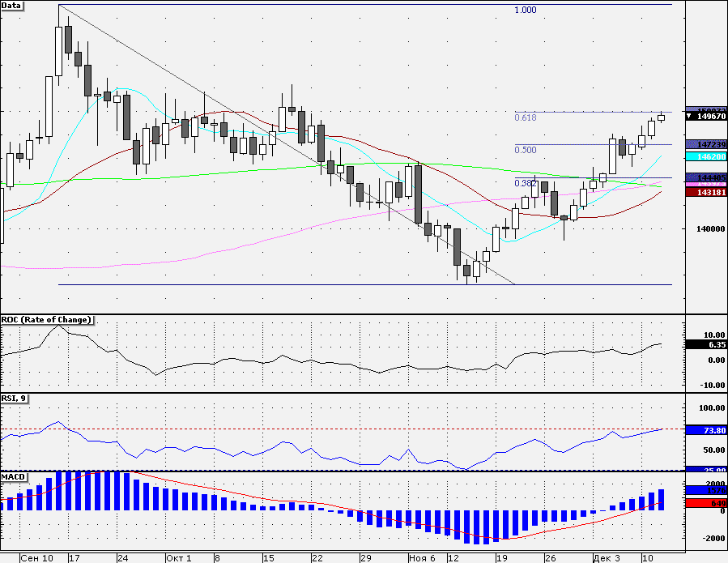Select the 12 date label on time axis
Image resolution: width=728 pixels, height=563 pixels.
[x=453, y=558]
